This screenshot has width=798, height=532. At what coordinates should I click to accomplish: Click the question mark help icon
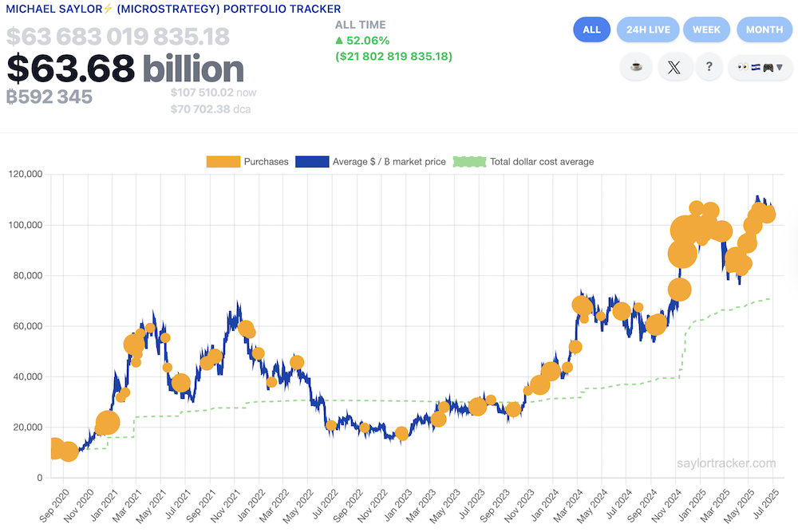pos(709,67)
